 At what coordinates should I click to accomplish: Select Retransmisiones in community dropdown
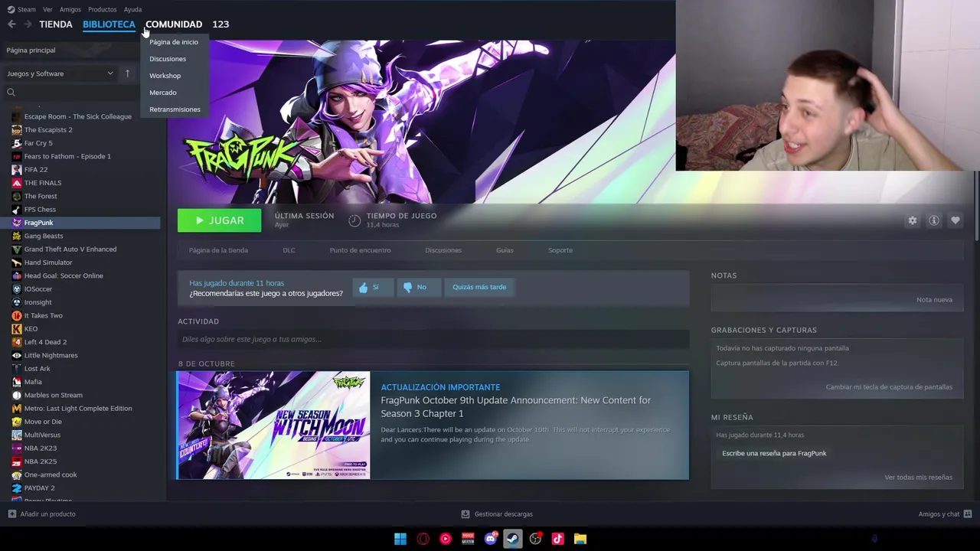175,109
